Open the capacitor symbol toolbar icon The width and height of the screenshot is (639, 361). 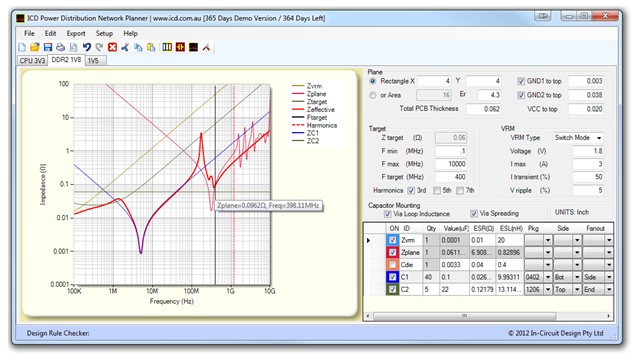pos(180,47)
